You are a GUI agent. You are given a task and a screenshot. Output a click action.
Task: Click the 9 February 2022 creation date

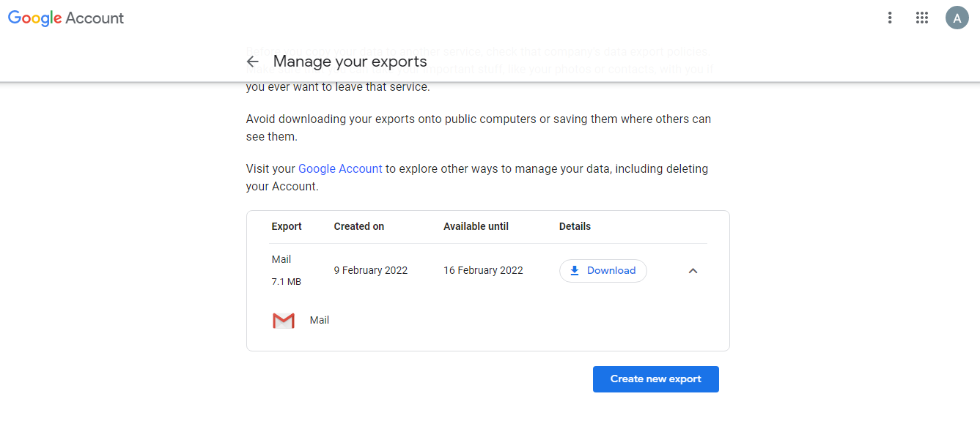coord(371,270)
